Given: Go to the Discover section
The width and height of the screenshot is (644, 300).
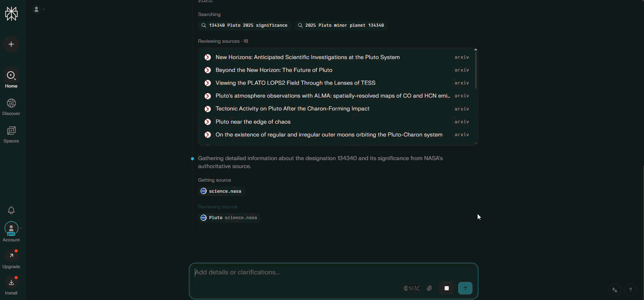Looking at the screenshot, I should coord(11,107).
